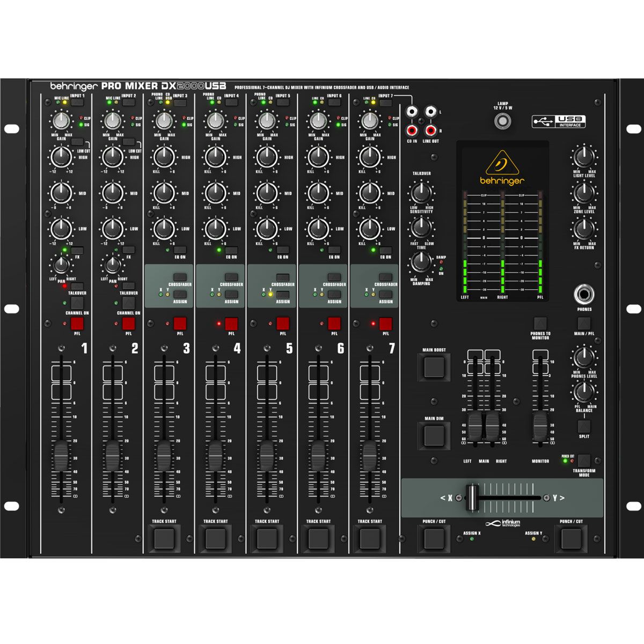This screenshot has width=644, height=644.
Task: Click the talkover TIME knob
Action: pyautogui.click(x=421, y=228)
